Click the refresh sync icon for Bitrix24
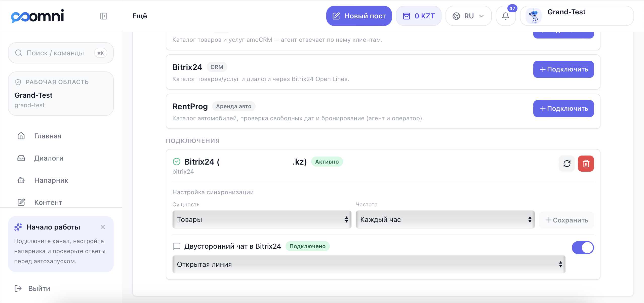 click(x=567, y=164)
